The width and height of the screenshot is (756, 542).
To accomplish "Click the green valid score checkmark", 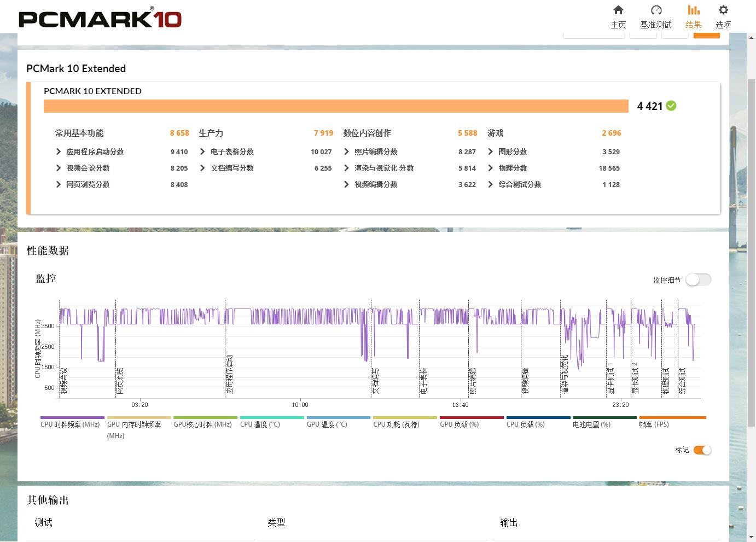I will coord(671,106).
